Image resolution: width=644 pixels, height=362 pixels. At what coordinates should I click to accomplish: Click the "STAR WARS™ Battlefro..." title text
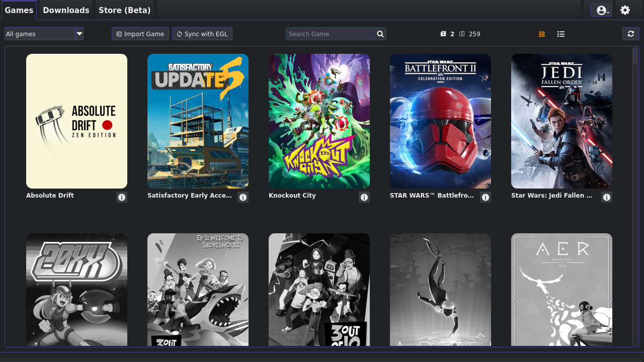pos(432,195)
